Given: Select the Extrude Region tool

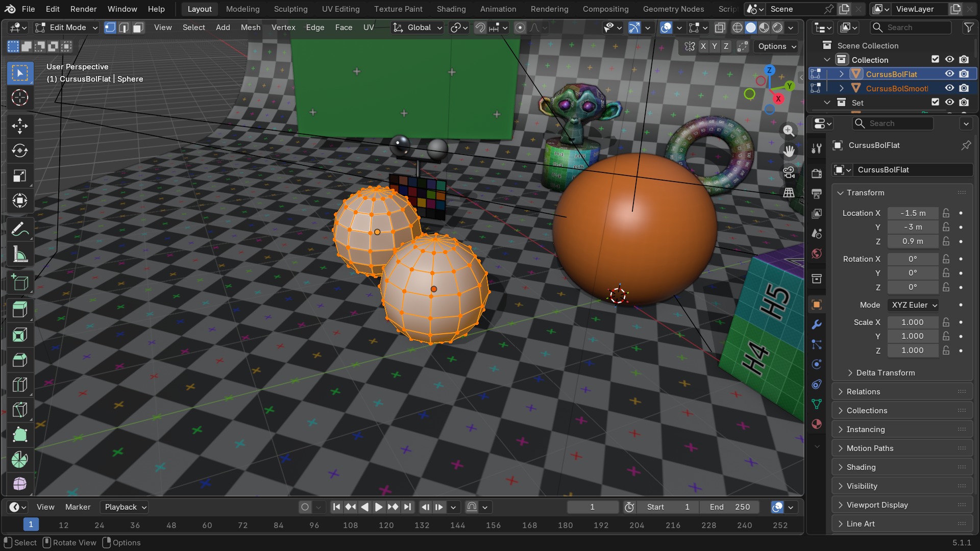Looking at the screenshot, I should click(20, 310).
